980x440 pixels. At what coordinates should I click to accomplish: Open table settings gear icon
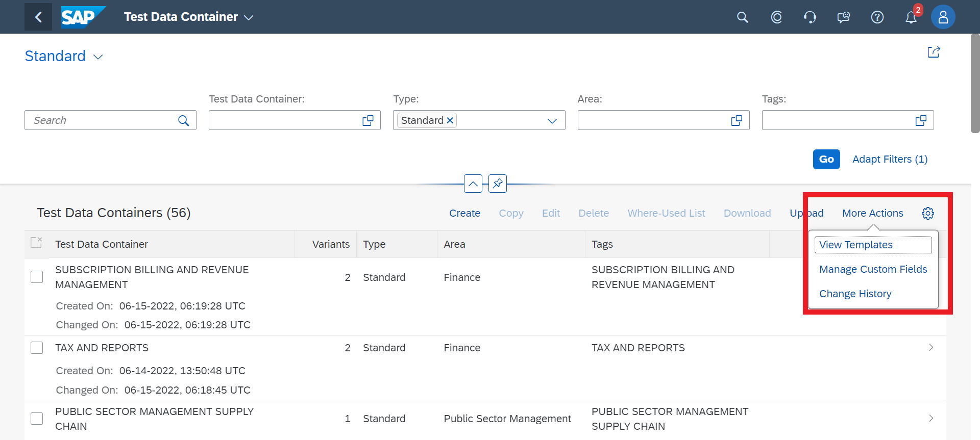point(928,213)
